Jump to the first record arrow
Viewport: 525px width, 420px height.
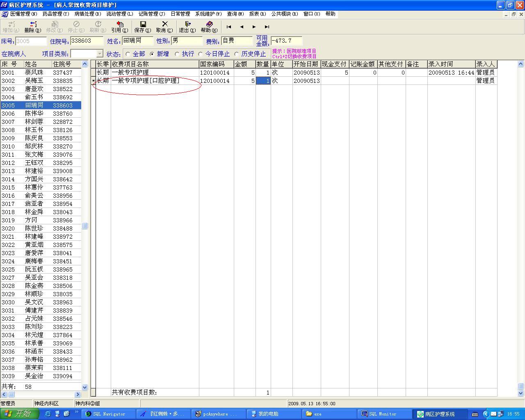[x=229, y=27]
